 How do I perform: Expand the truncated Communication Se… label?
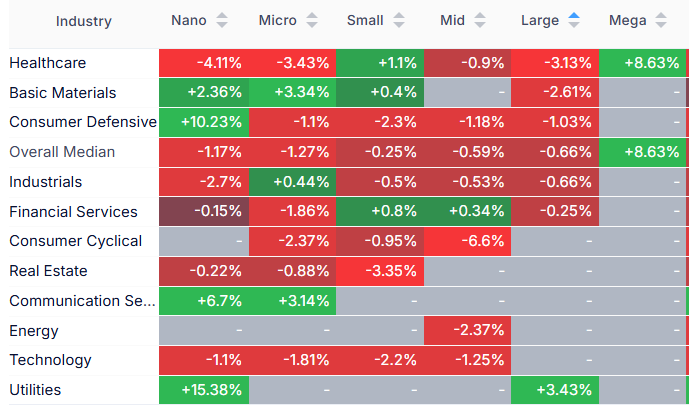pyautogui.click(x=83, y=301)
